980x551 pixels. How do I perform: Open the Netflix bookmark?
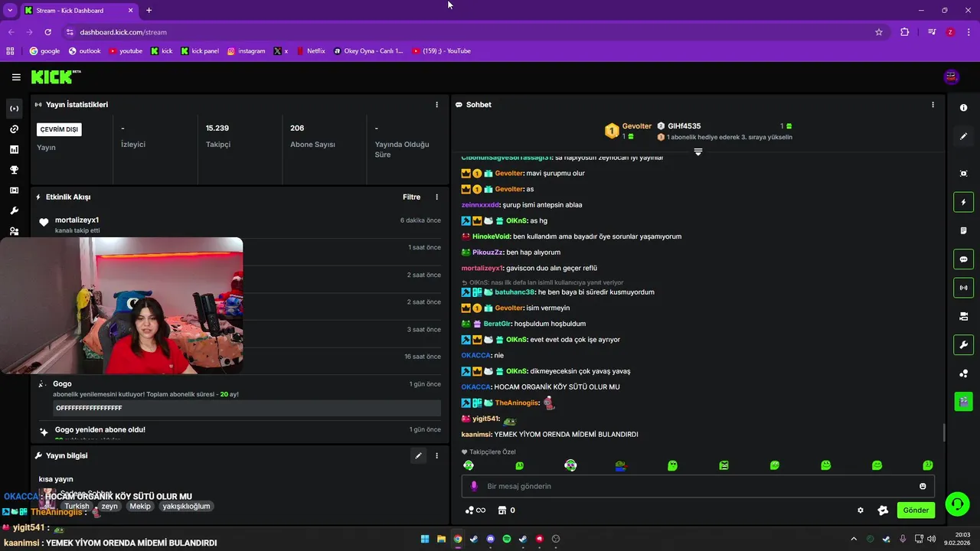pyautogui.click(x=310, y=51)
